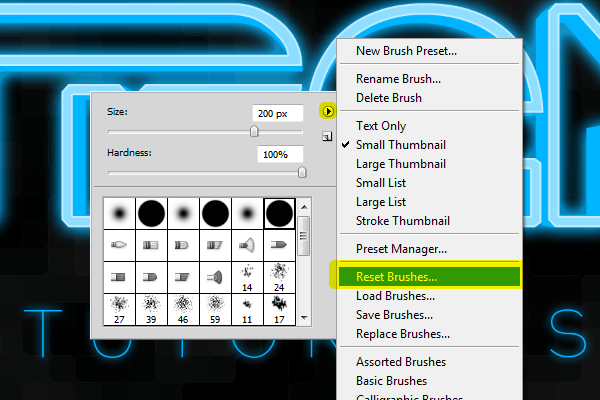Viewport: 600px width, 400px height.
Task: Click the brush list scroll up arrow
Action: point(304,207)
